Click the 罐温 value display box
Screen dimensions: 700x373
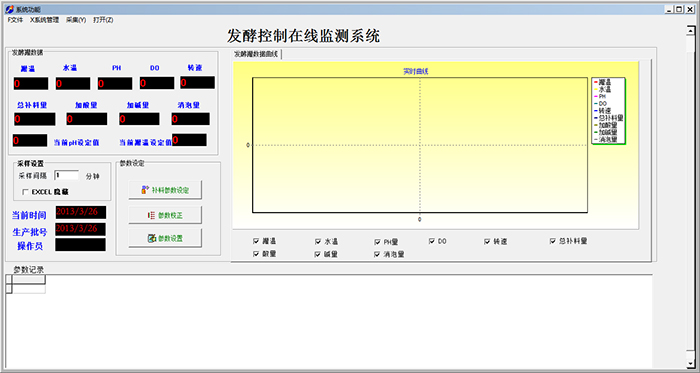click(x=31, y=83)
